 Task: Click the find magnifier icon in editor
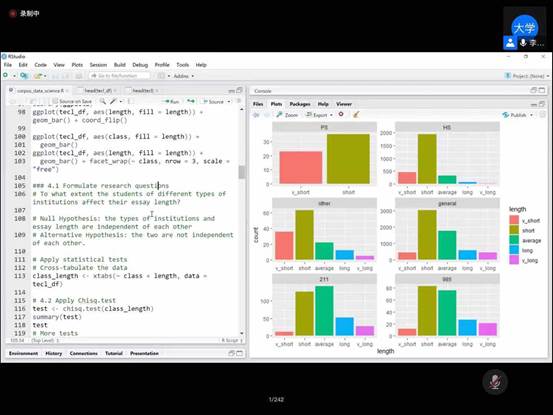[102, 102]
